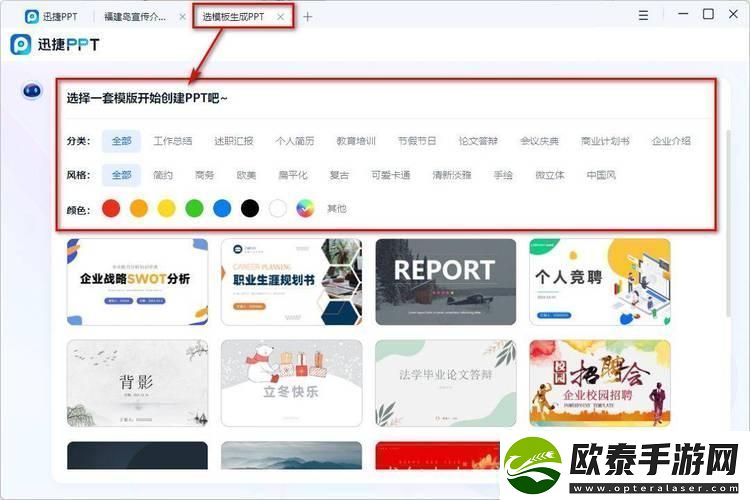Filter category by 述职汇报
Viewport: 750px width, 500px height.
234,141
